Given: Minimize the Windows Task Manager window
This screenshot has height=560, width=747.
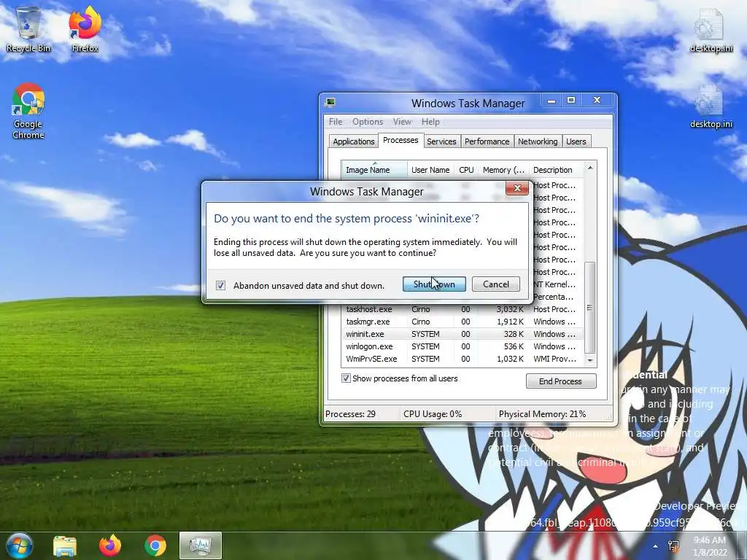Looking at the screenshot, I should pyautogui.click(x=551, y=101).
